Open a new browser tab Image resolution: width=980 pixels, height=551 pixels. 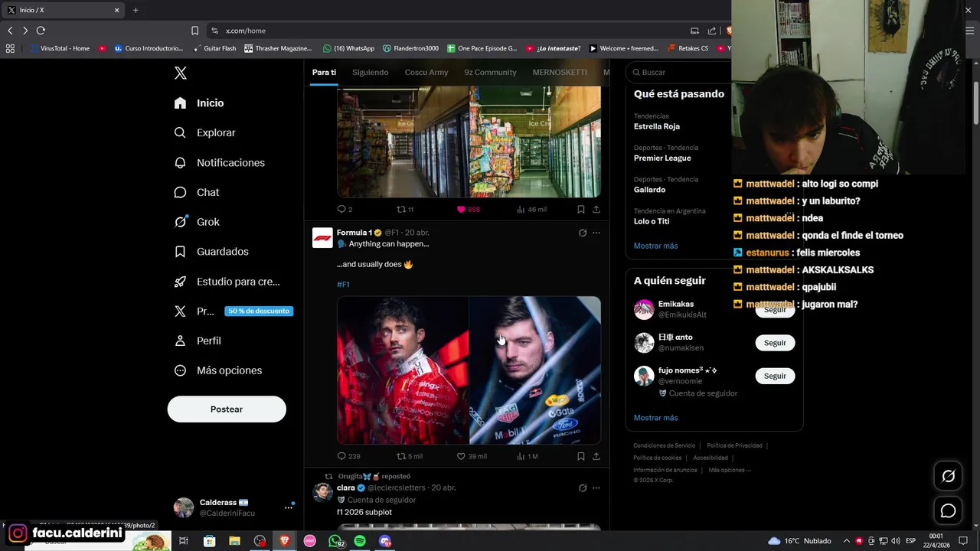(x=136, y=10)
